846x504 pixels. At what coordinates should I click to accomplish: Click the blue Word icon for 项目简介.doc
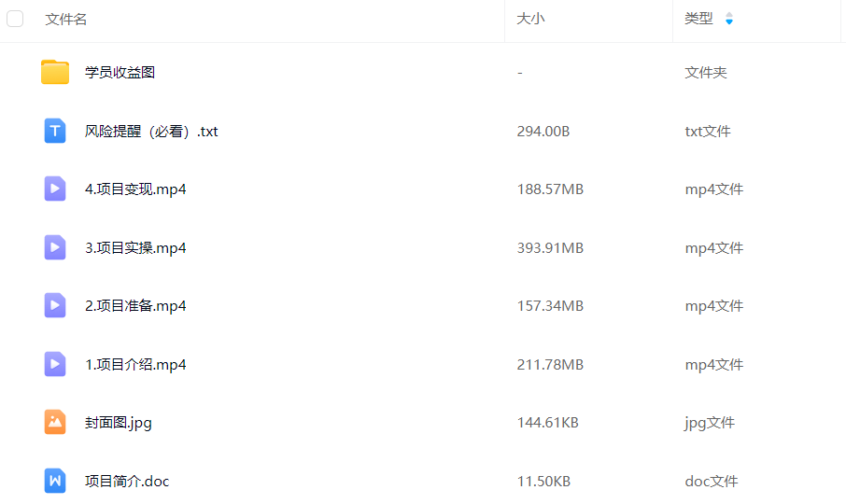55,481
